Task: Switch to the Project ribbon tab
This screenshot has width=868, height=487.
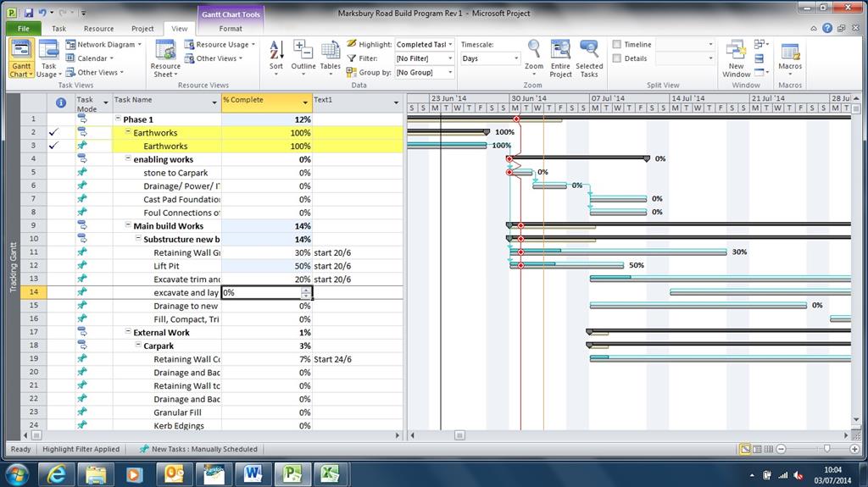Action: [142, 29]
